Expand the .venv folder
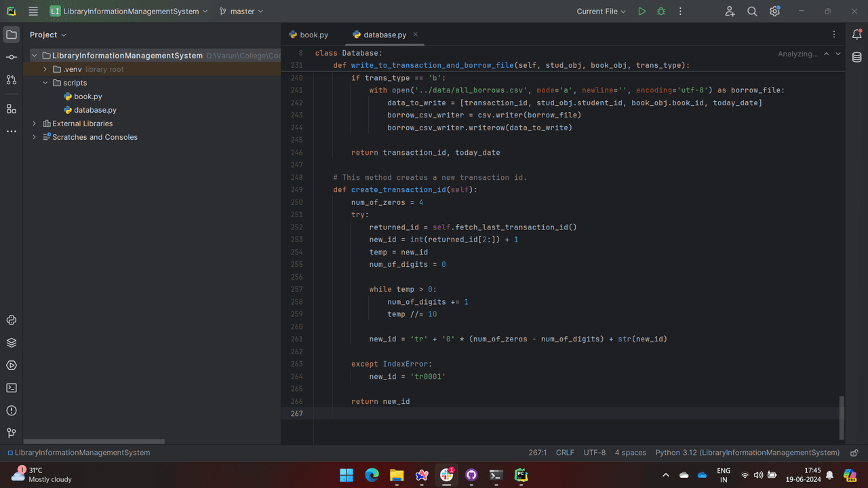Image resolution: width=868 pixels, height=488 pixels. click(45, 69)
